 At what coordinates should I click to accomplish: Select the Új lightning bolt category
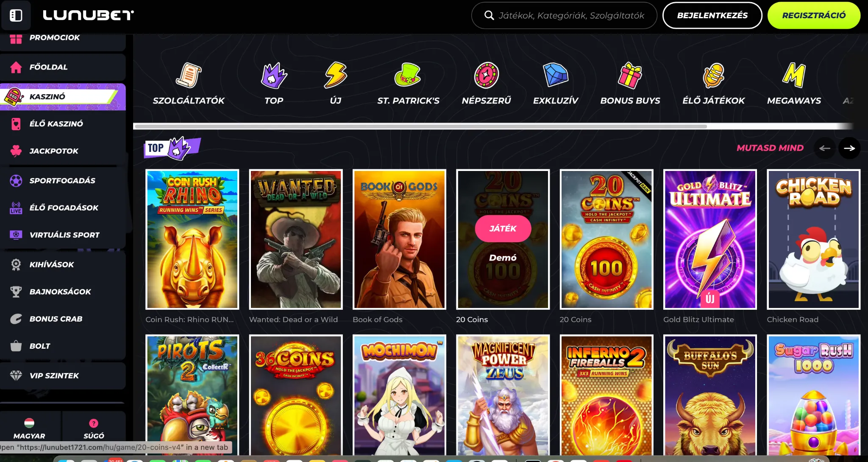click(x=335, y=76)
